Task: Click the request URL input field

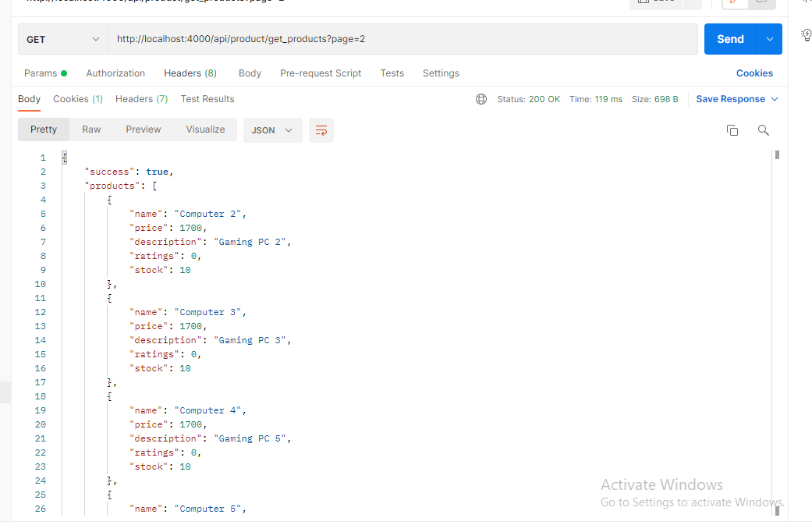Action: pos(402,39)
